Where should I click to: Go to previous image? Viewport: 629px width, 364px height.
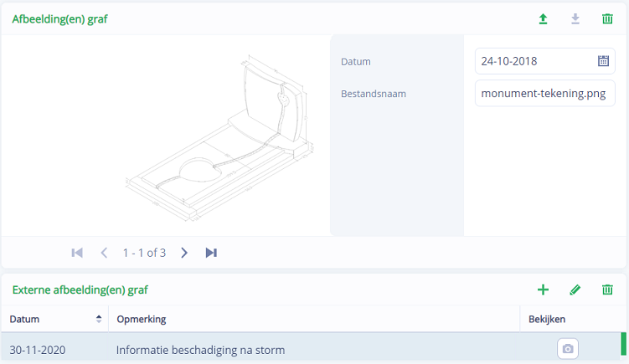104,253
